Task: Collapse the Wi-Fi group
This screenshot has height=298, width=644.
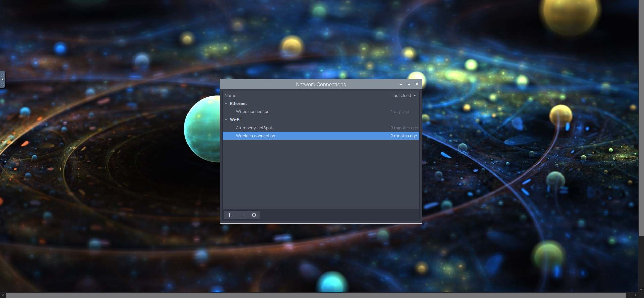Action: pyautogui.click(x=226, y=120)
